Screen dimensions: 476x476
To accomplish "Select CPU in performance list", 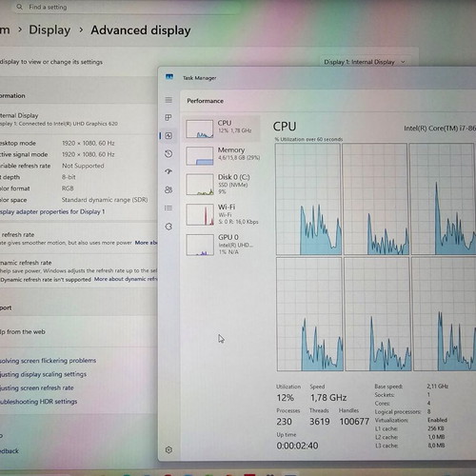I will (x=222, y=129).
